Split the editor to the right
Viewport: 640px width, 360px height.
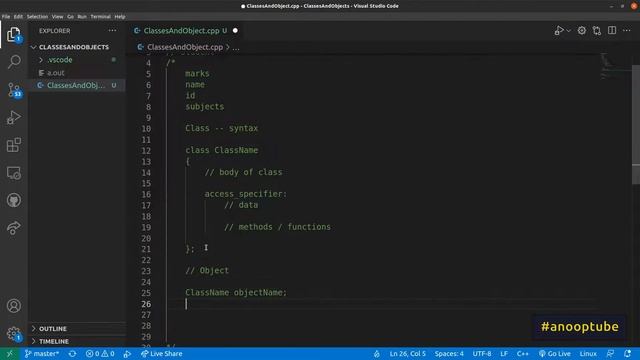[x=612, y=31]
